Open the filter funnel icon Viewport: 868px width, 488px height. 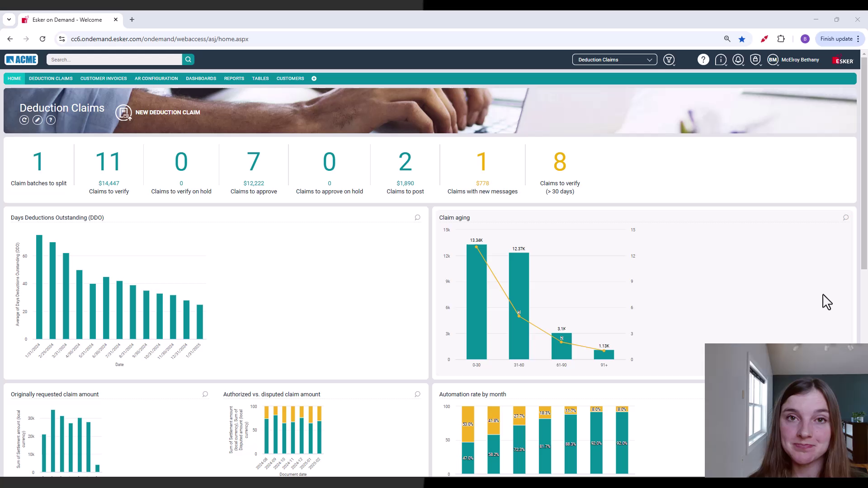click(x=669, y=60)
